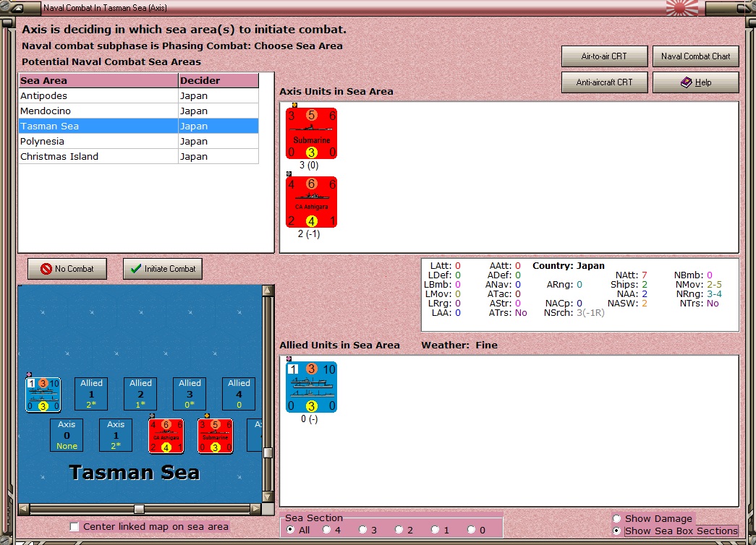Click the Sea Area column header
Viewport: 756px width, 545px height.
(98, 80)
